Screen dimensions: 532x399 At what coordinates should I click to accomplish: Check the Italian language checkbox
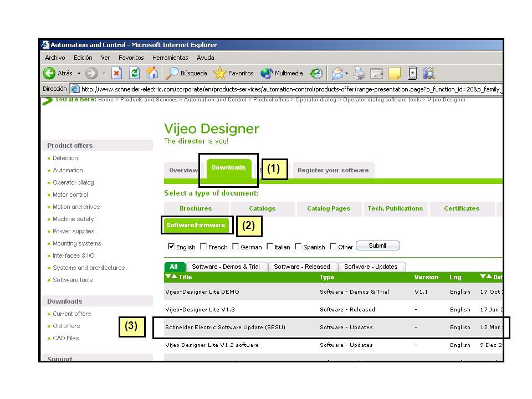tap(270, 246)
